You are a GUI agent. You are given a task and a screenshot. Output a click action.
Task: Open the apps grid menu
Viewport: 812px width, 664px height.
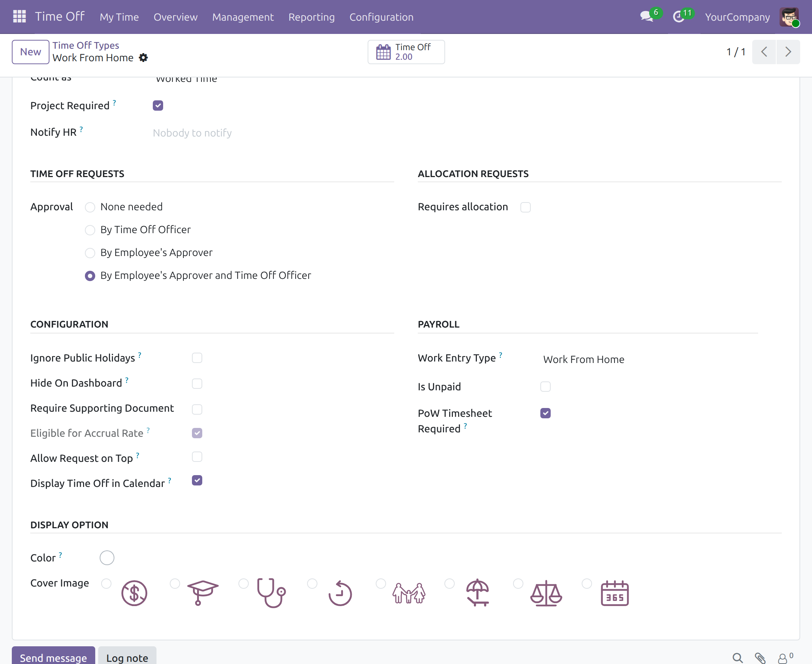click(20, 17)
